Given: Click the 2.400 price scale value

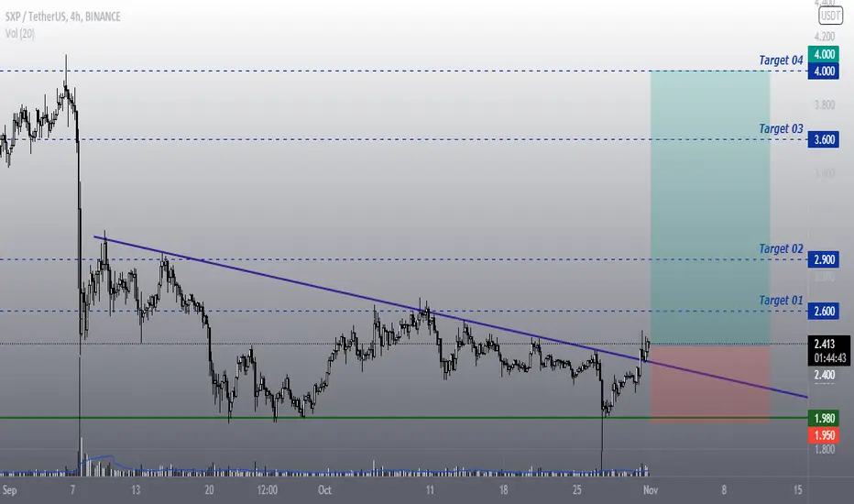Looking at the screenshot, I should pos(824,375).
